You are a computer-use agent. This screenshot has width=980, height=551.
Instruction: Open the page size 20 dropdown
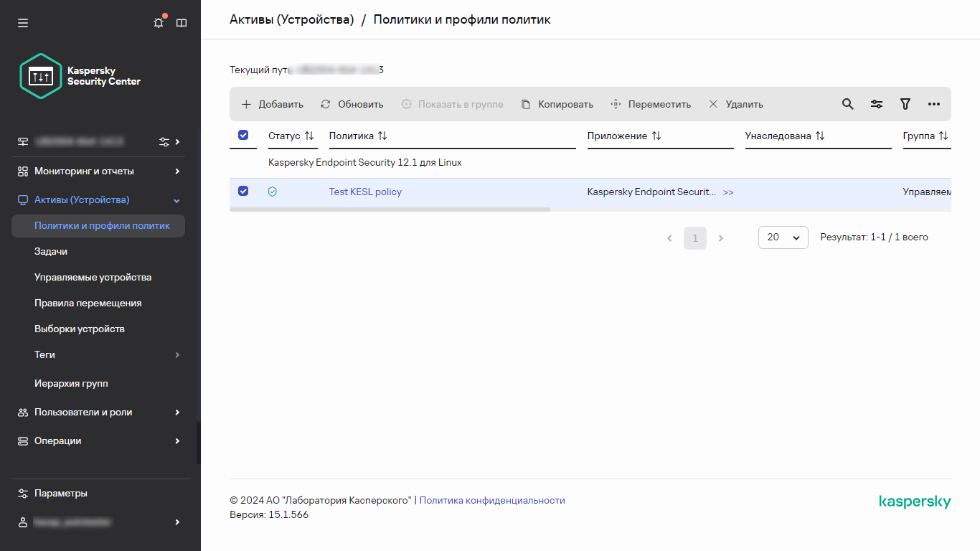[x=783, y=237]
